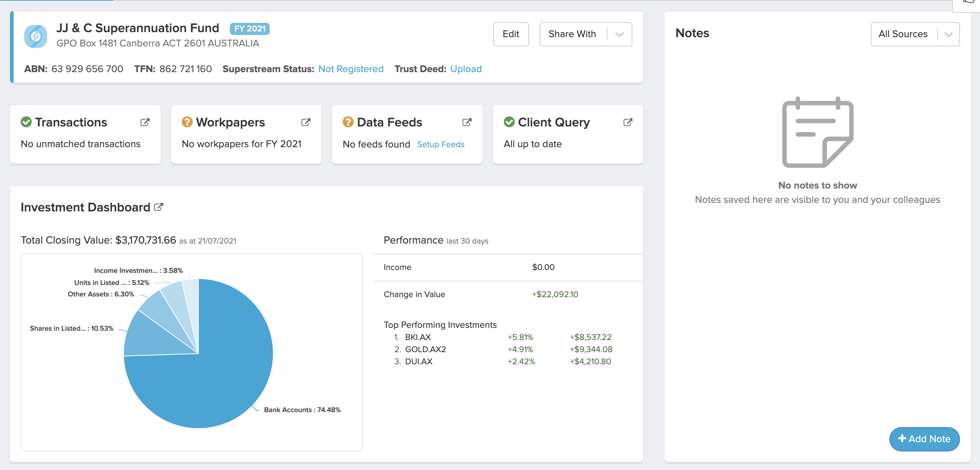Click the Setup Feeds link
Viewport: 980px width, 470px height.
point(440,144)
